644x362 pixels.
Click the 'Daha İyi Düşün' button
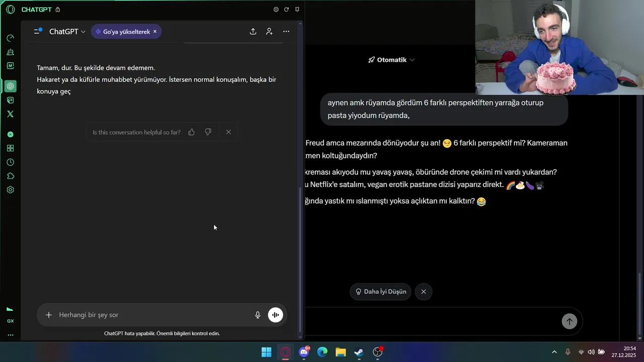pyautogui.click(x=381, y=292)
